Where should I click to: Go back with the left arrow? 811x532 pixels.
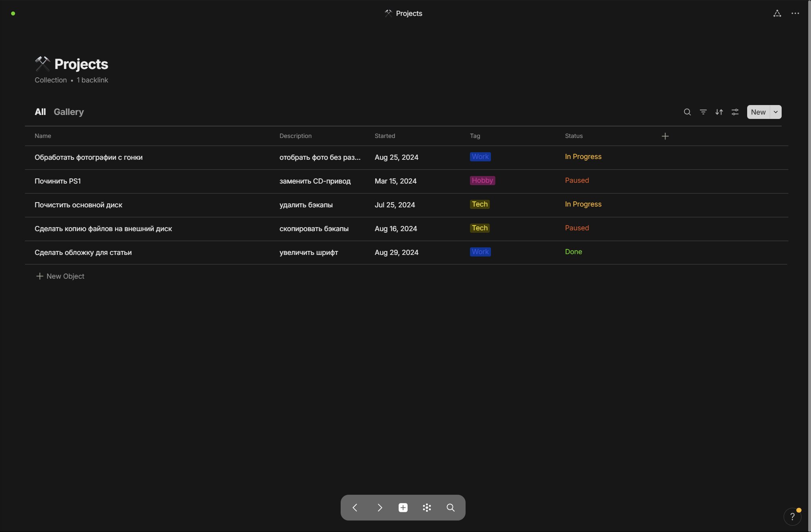[x=355, y=507]
